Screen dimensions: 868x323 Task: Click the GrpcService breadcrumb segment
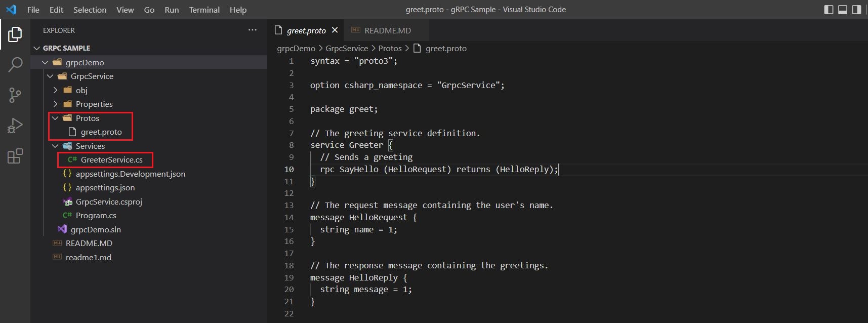(x=347, y=49)
